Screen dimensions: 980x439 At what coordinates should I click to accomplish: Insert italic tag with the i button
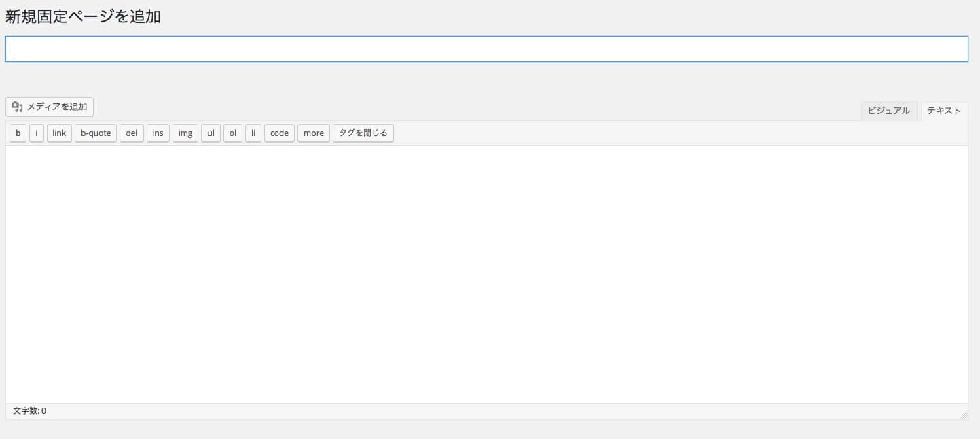click(37, 133)
